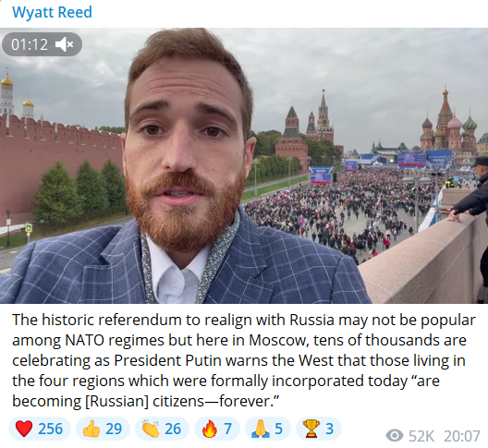Click the 52K view count
The width and height of the screenshot is (488, 448).
point(421,436)
